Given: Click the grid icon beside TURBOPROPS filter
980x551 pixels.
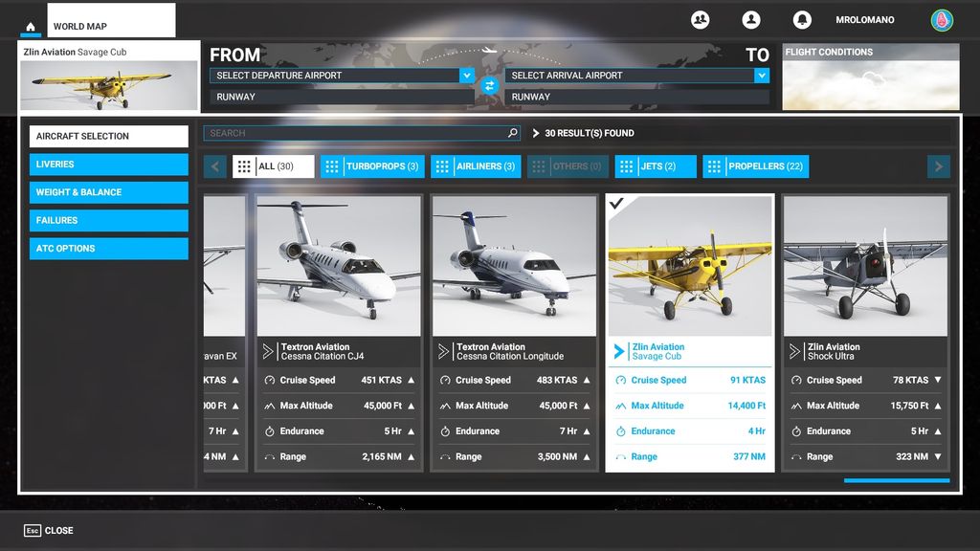Looking at the screenshot, I should [x=331, y=165].
